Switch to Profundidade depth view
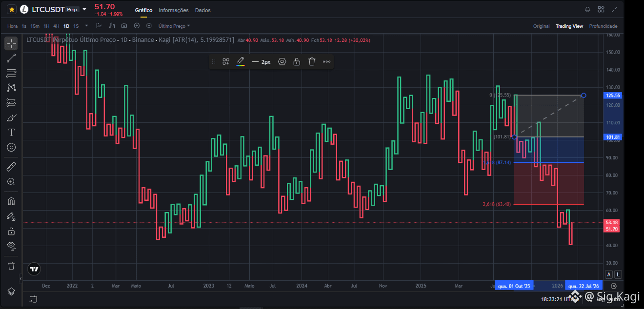The width and height of the screenshot is (644, 309). (x=604, y=26)
